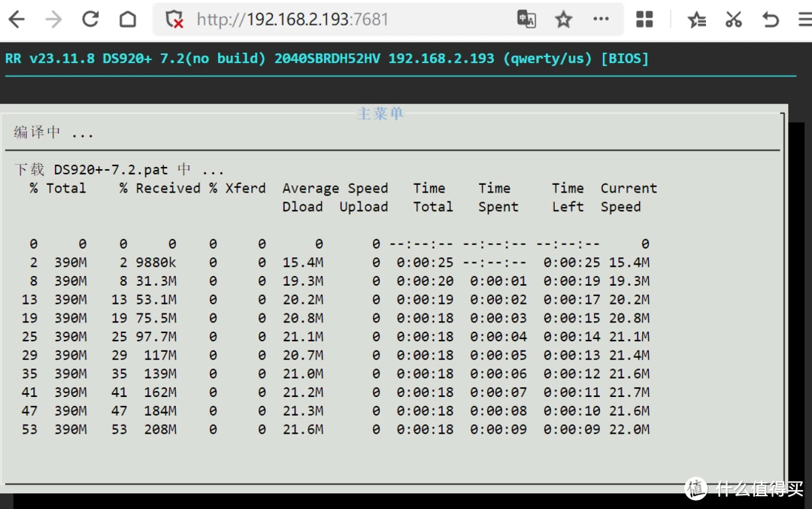Image resolution: width=812 pixels, height=509 pixels.
Task: Reload the current page
Action: click(x=91, y=19)
